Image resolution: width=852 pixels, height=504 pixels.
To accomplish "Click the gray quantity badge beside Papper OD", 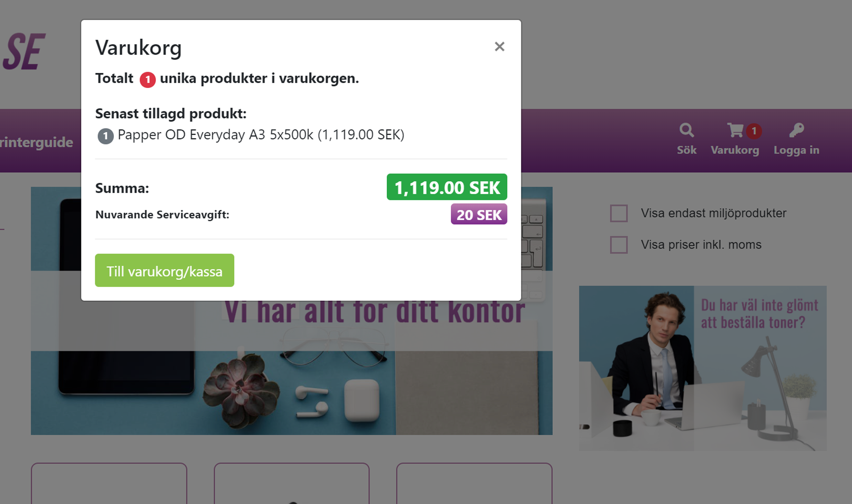I will [106, 136].
